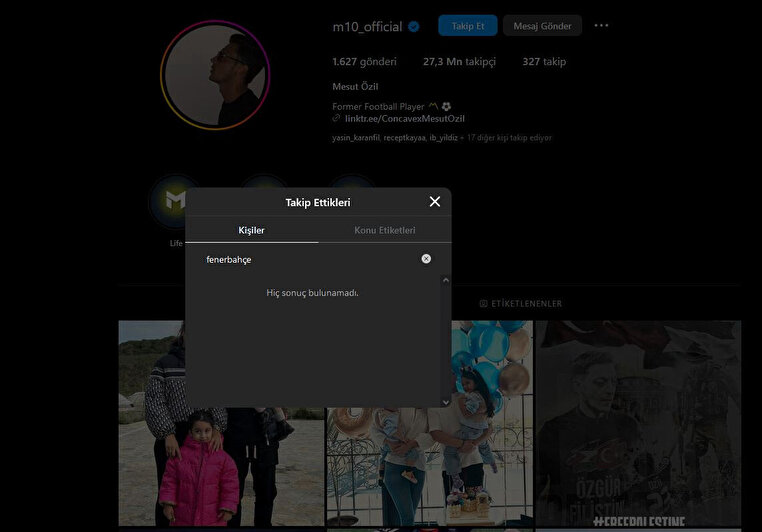Click the Mesaj Gönder button
Viewport: 762px width, 532px height.
click(542, 26)
